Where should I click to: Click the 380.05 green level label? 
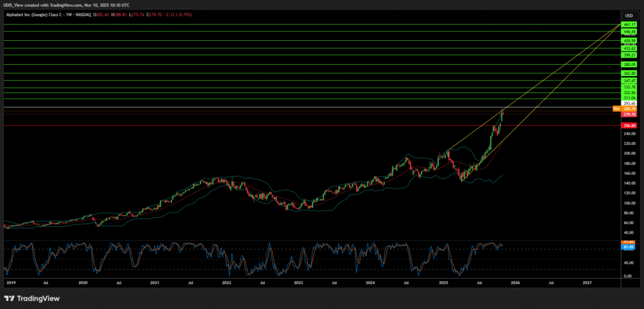[x=628, y=64]
